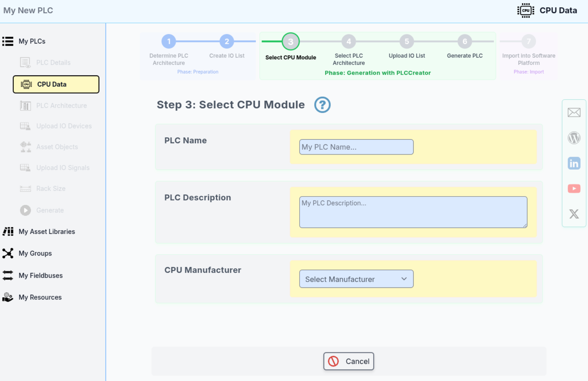Select CPU Data in the sidebar
This screenshot has width=588, height=381.
click(x=56, y=84)
